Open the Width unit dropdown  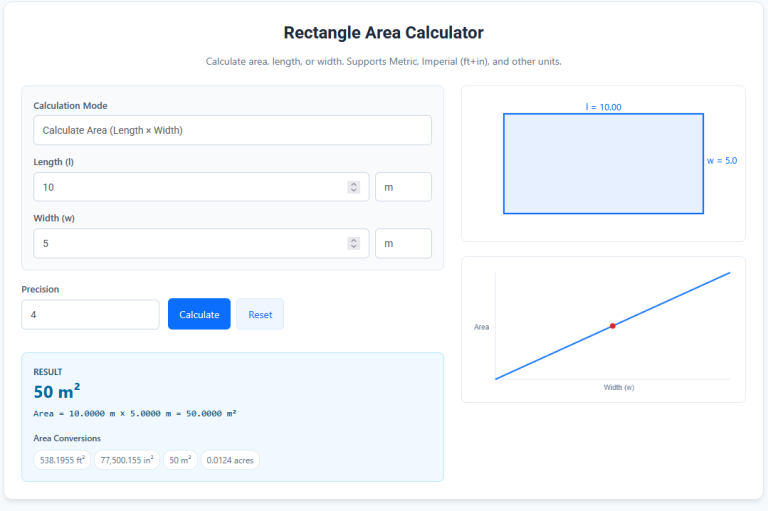pyautogui.click(x=403, y=243)
